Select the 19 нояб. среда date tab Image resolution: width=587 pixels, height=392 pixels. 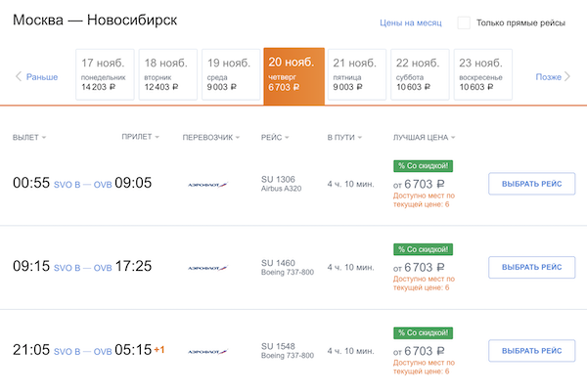(x=231, y=75)
